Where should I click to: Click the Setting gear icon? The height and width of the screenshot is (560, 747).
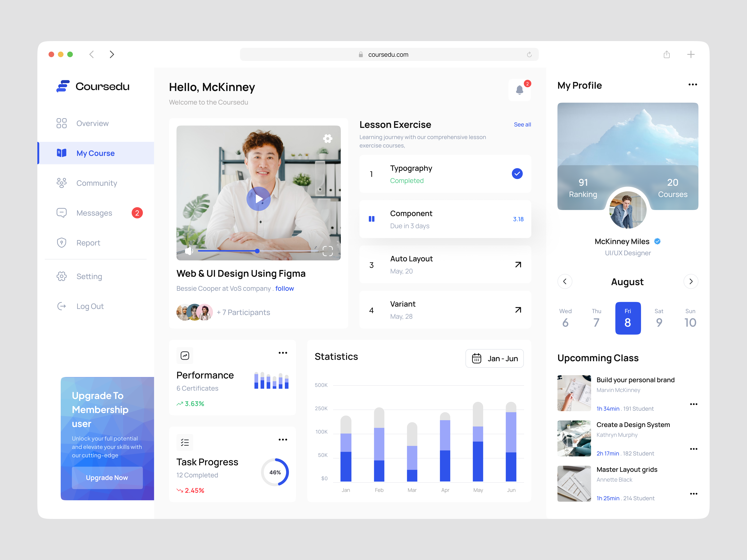coord(62,276)
